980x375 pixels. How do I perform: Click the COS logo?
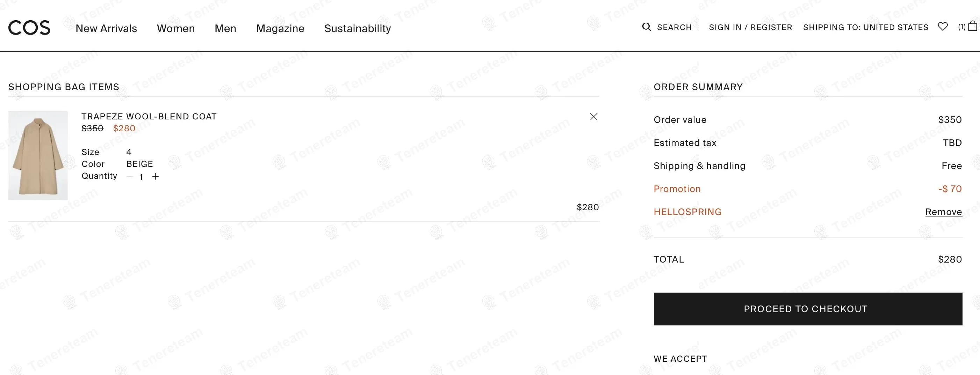tap(29, 28)
